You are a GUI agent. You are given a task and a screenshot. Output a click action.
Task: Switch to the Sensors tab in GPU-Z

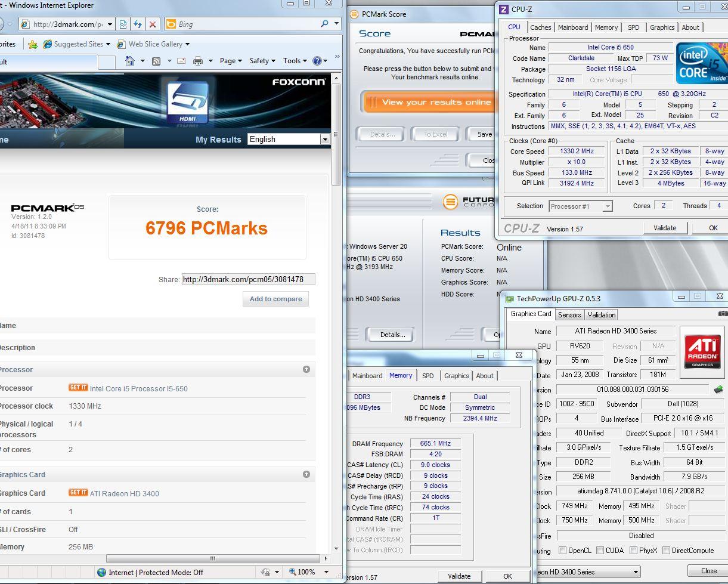pyautogui.click(x=569, y=315)
